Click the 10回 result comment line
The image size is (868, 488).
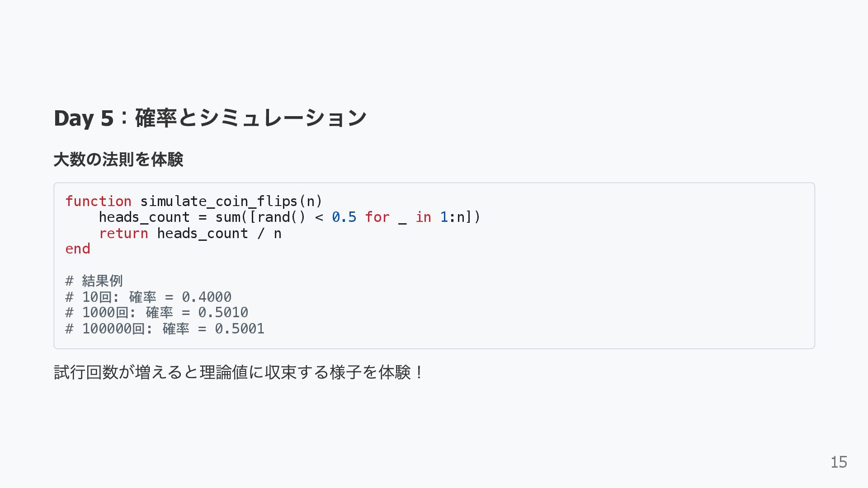(148, 297)
